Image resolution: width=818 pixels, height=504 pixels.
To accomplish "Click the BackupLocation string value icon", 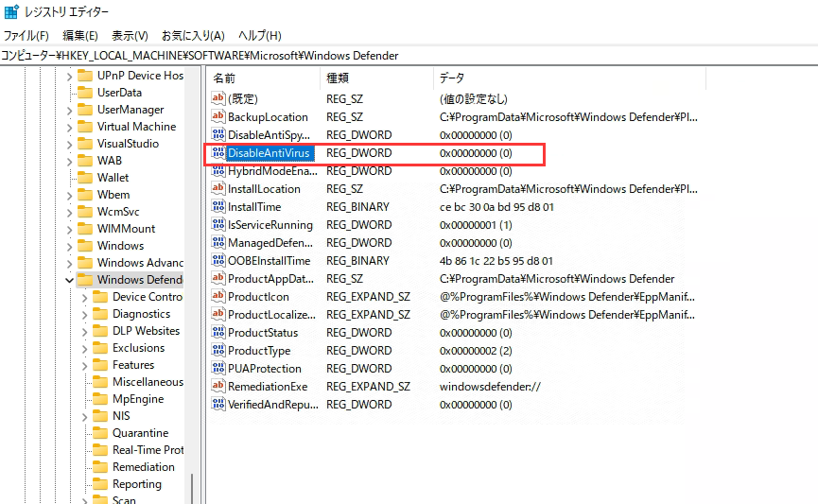I will coord(218,116).
